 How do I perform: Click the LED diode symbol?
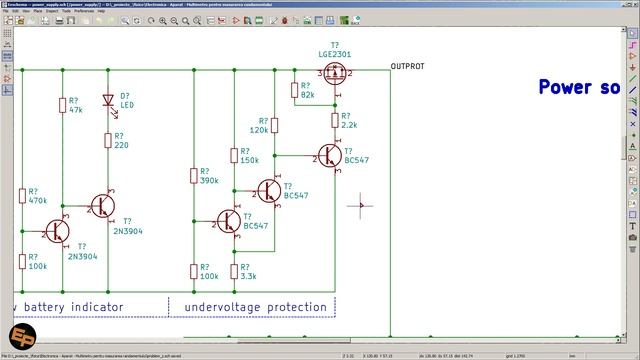point(108,100)
